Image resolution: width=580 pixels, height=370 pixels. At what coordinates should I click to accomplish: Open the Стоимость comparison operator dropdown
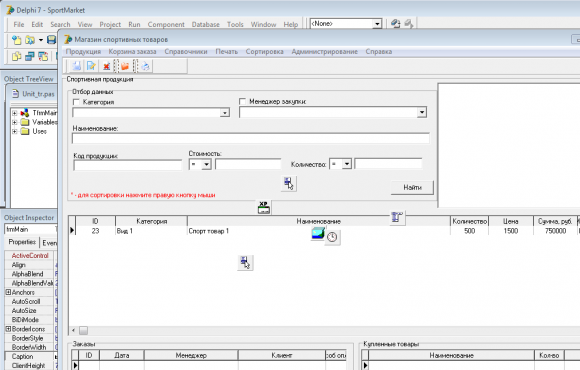(206, 164)
